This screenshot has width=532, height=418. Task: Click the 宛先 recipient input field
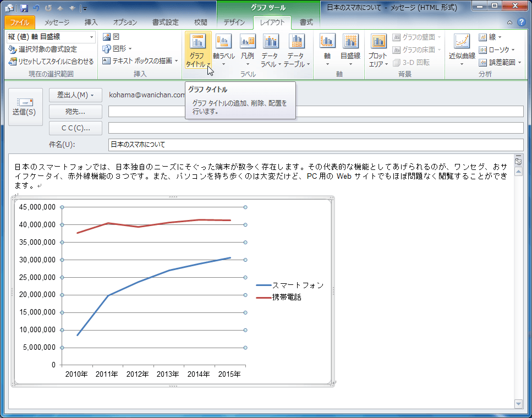pyautogui.click(x=316, y=111)
